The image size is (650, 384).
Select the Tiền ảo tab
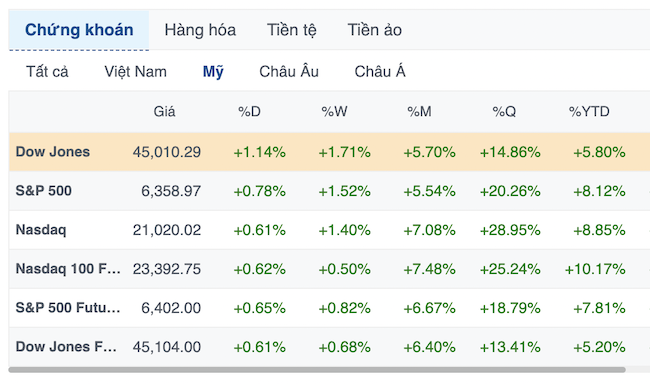point(374,30)
